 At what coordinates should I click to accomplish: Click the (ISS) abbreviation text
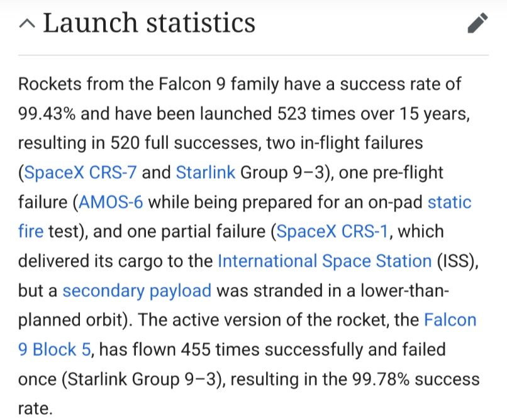point(455,261)
